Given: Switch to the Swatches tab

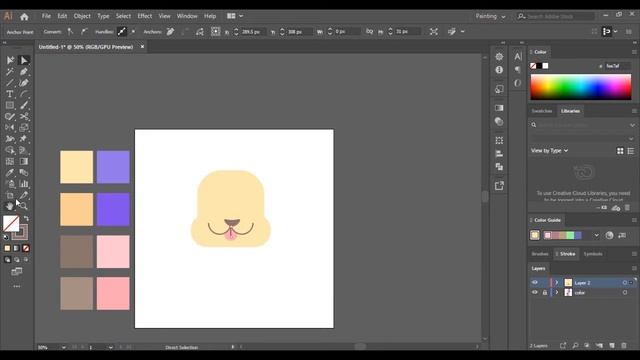Looking at the screenshot, I should click(542, 111).
